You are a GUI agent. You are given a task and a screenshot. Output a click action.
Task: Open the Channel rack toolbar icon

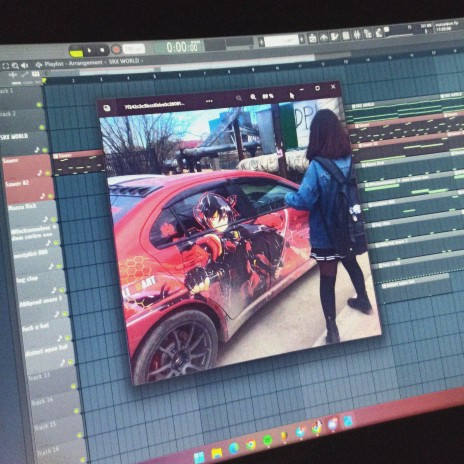[346, 35]
